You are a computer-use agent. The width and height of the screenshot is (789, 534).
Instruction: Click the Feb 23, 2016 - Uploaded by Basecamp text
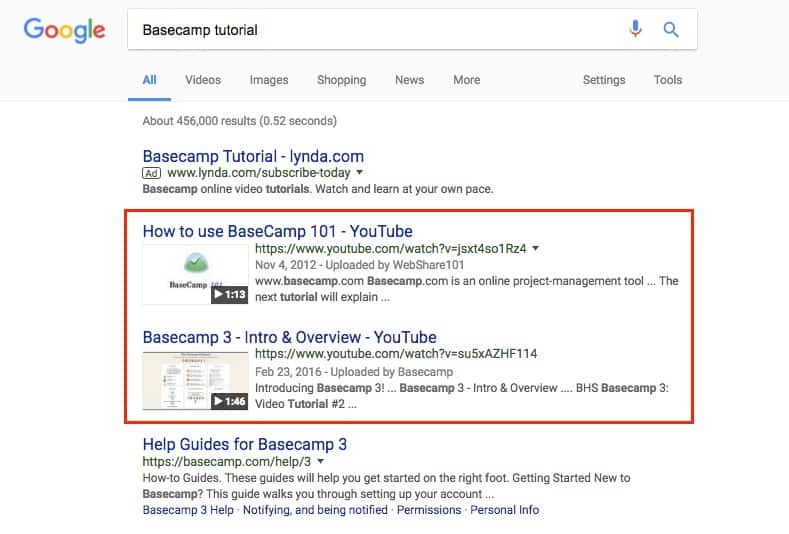coord(354,372)
